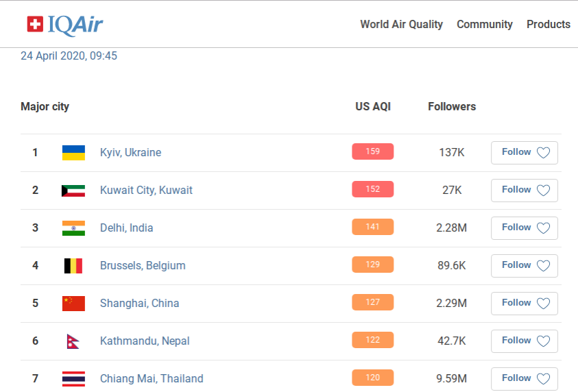Toggle Follow for Delhi, India
Image resolution: width=578 pixels, height=392 pixels.
click(525, 228)
